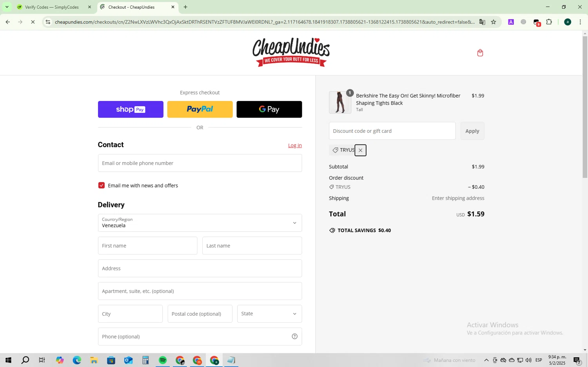
Task: Click the gray globe extension icon
Action: click(523, 22)
